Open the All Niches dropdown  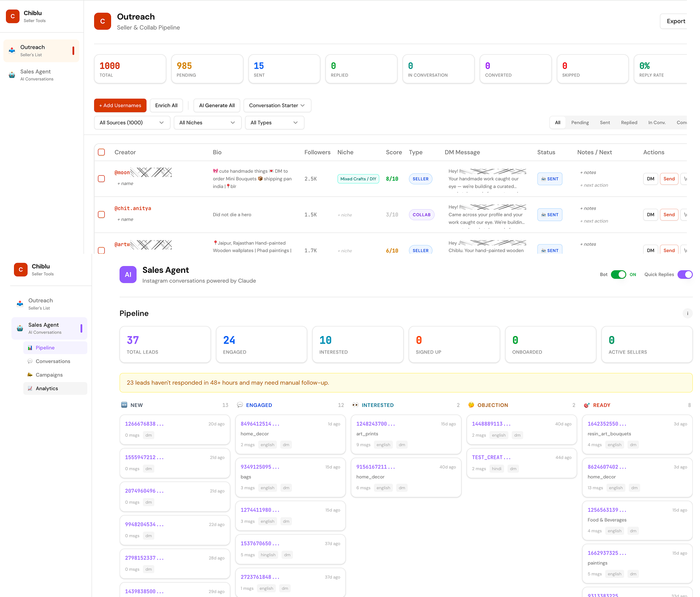click(x=207, y=123)
